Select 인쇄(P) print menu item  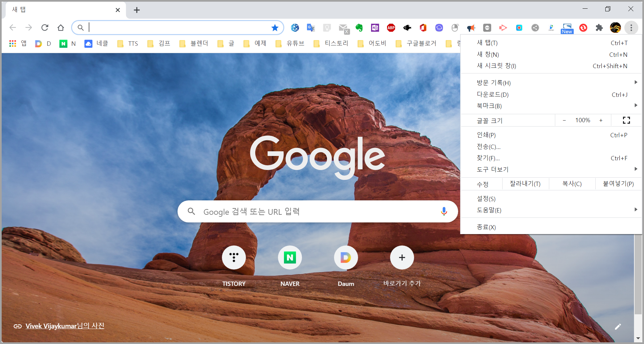tap(551, 135)
